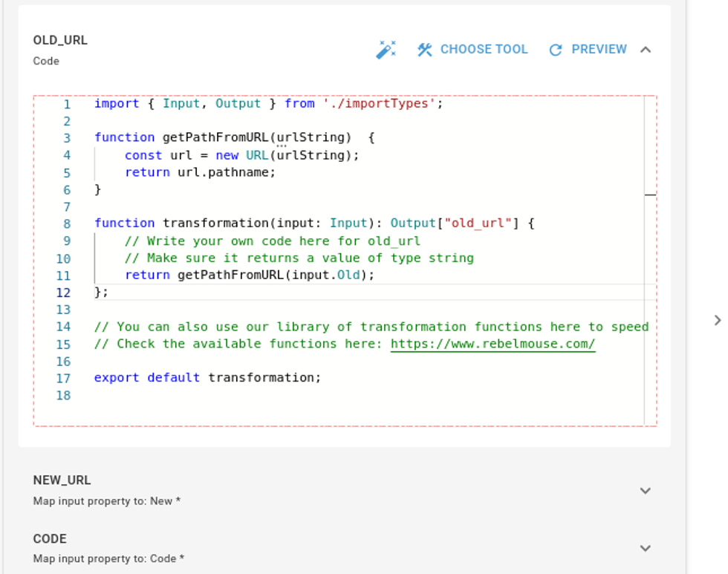This screenshot has width=728, height=574.
Task: Click the 'export default transformation;' line
Action: coord(207,378)
